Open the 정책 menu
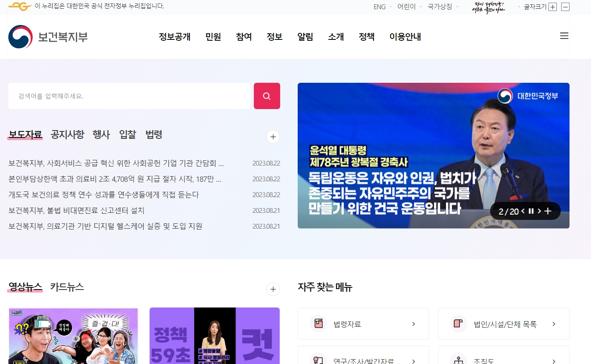Viewport: 591px width, 364px height. pos(367,37)
